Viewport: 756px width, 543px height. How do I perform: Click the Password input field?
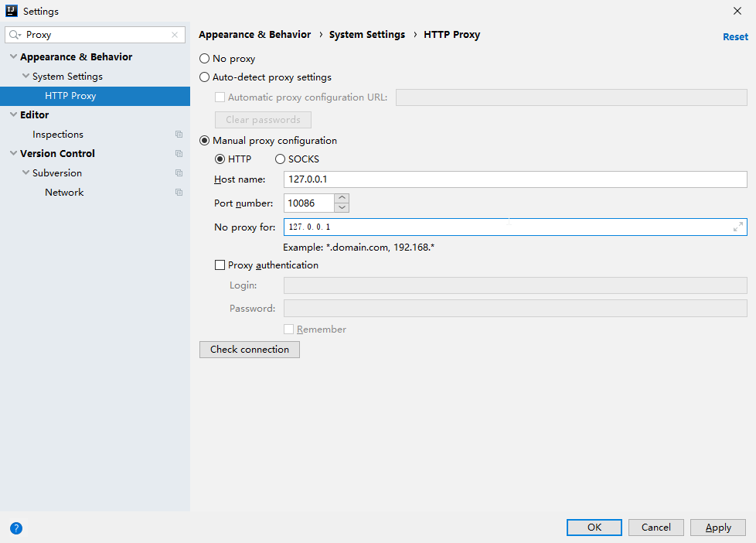[x=516, y=309]
